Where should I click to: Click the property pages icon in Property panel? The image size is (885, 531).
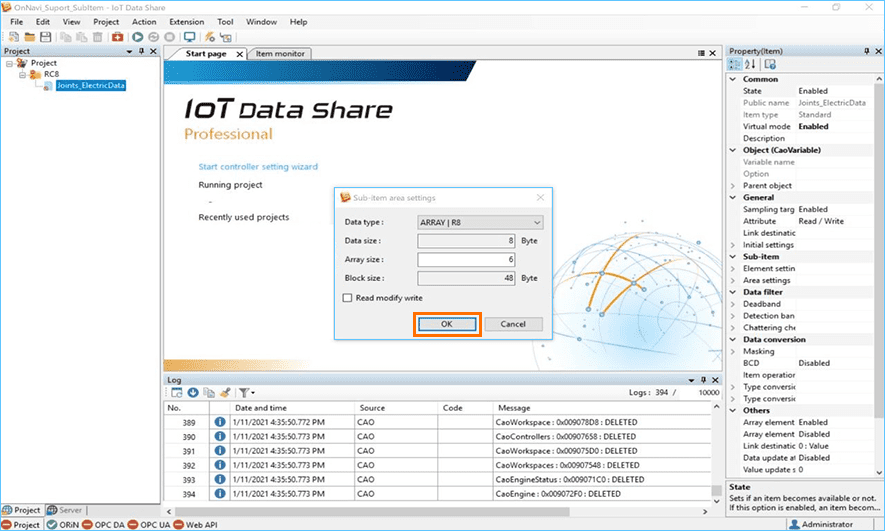(770, 64)
